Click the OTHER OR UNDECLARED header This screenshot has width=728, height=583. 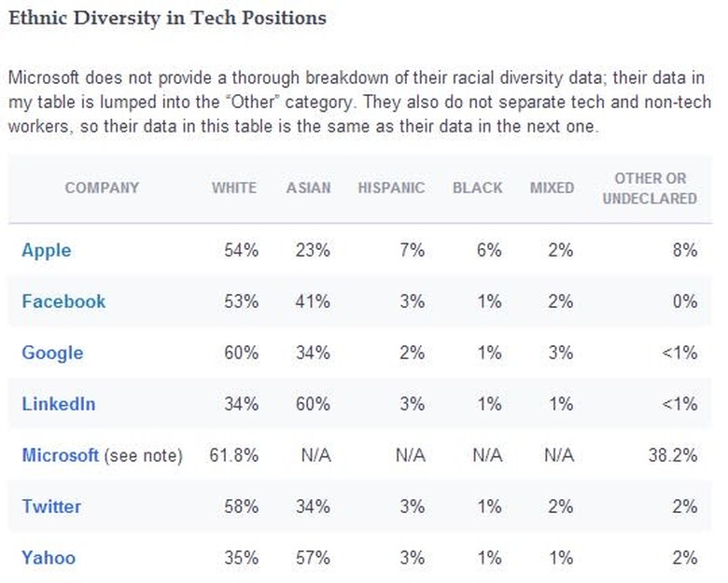650,187
